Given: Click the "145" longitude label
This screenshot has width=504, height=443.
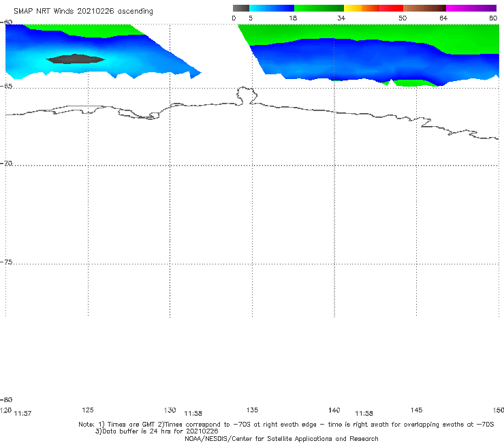Looking at the screenshot, I should point(417,410).
